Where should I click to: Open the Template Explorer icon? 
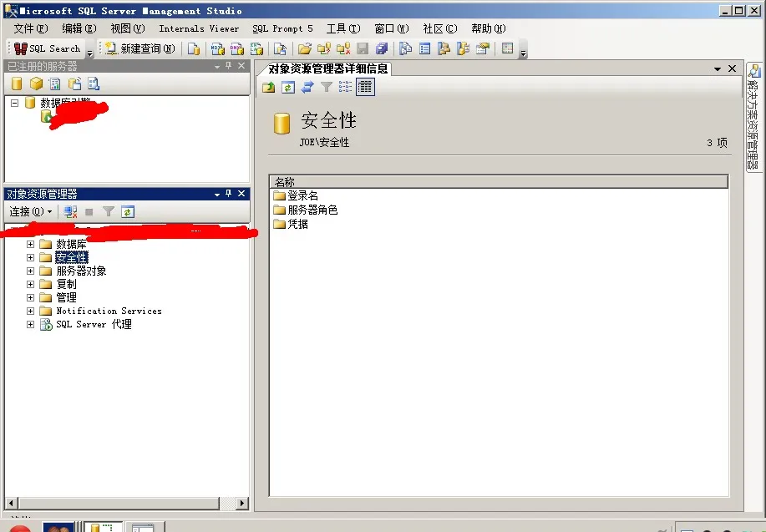click(463, 48)
